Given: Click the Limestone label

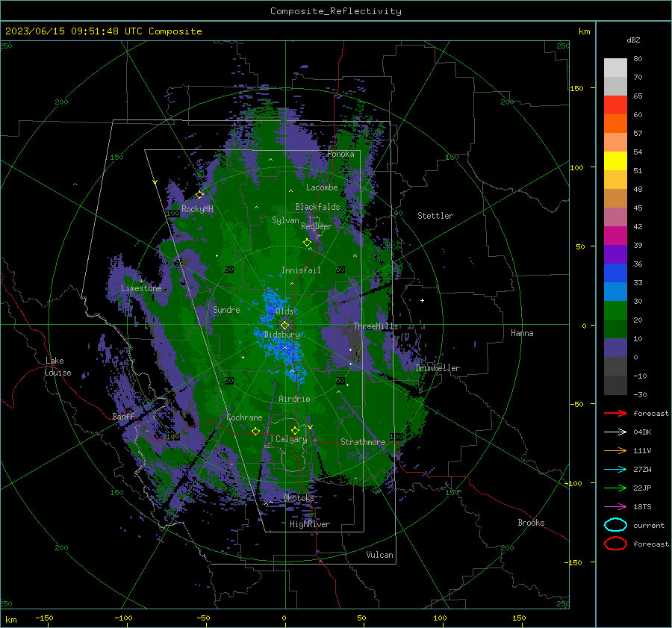Looking at the screenshot, I should pyautogui.click(x=141, y=288).
